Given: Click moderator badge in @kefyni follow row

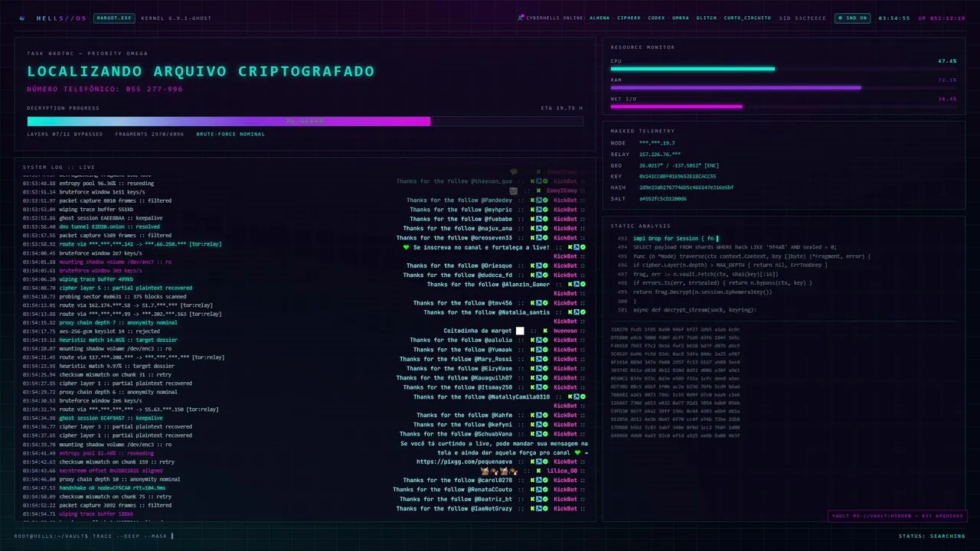Looking at the screenshot, I should click(x=539, y=424).
